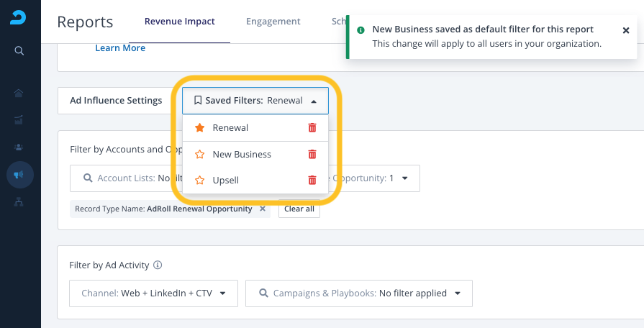Click the AdRoll logo at top left

pos(18,18)
